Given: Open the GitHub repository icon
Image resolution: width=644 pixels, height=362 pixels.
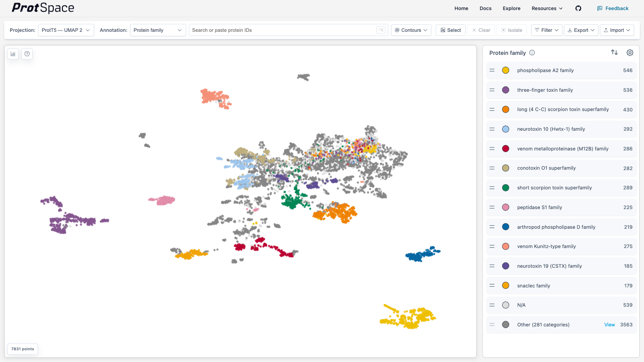Looking at the screenshot, I should coord(578,8).
